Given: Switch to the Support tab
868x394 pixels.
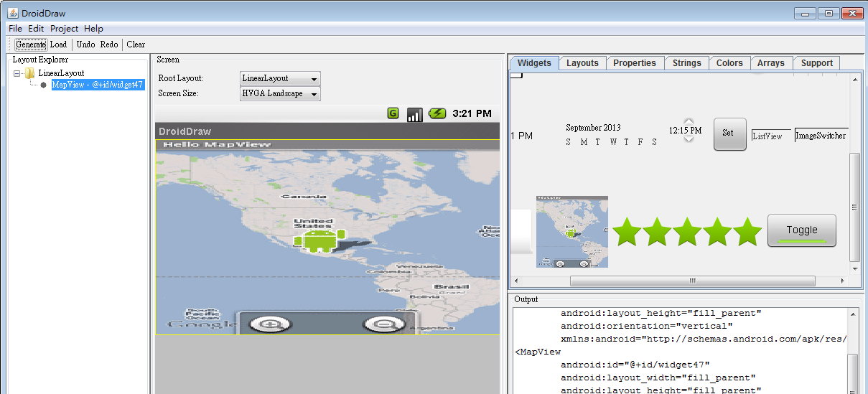Looking at the screenshot, I should tap(817, 63).
